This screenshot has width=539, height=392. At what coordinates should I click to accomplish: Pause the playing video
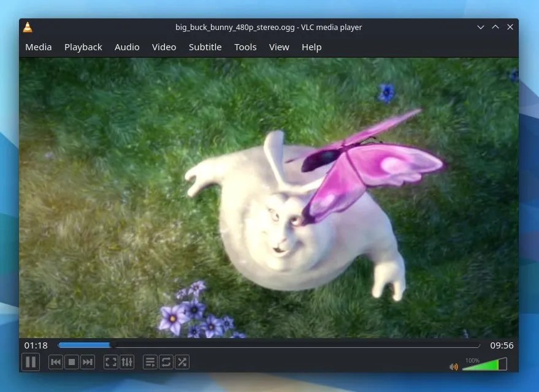coord(31,361)
